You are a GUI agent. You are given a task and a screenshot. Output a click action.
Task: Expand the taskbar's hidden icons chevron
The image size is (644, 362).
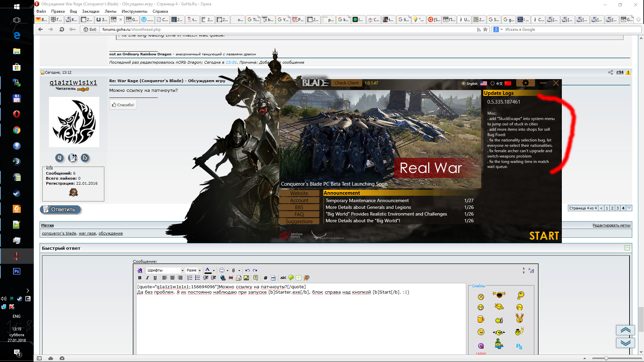pyautogui.click(x=28, y=291)
